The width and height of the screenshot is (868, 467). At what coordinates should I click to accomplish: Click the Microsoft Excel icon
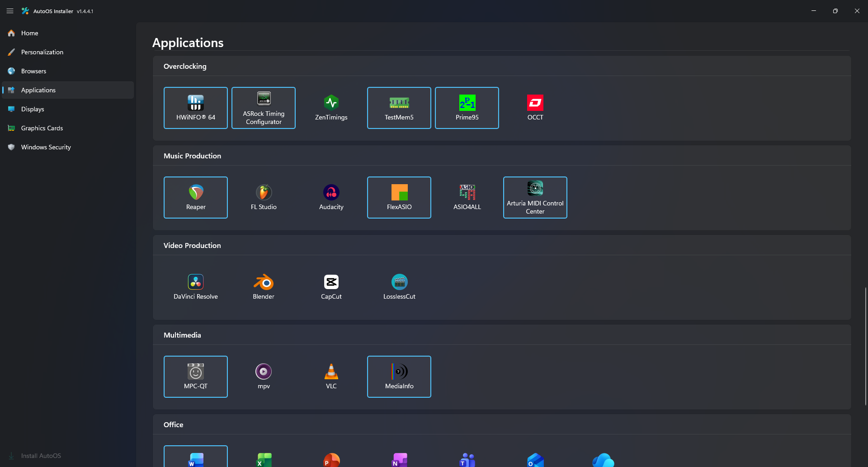pyautogui.click(x=264, y=460)
